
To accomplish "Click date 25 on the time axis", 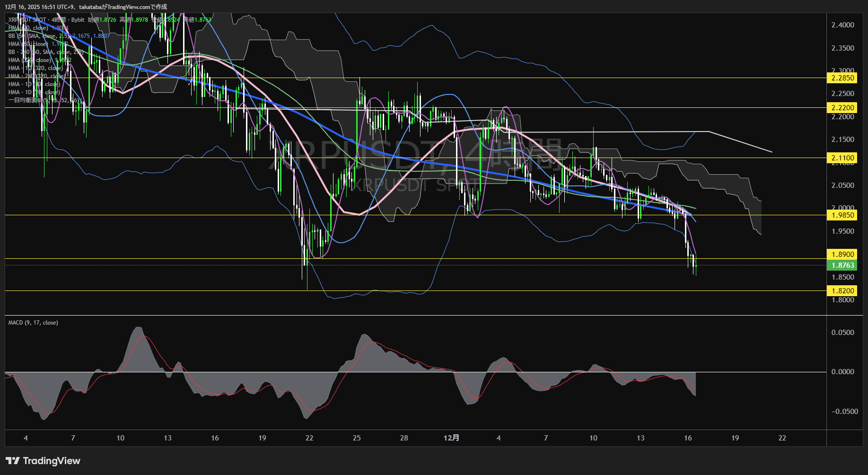I will (357, 438).
